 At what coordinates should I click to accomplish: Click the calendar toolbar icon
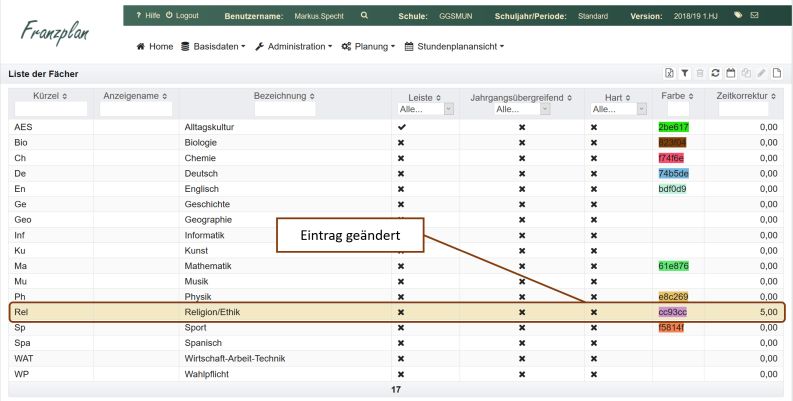point(730,73)
